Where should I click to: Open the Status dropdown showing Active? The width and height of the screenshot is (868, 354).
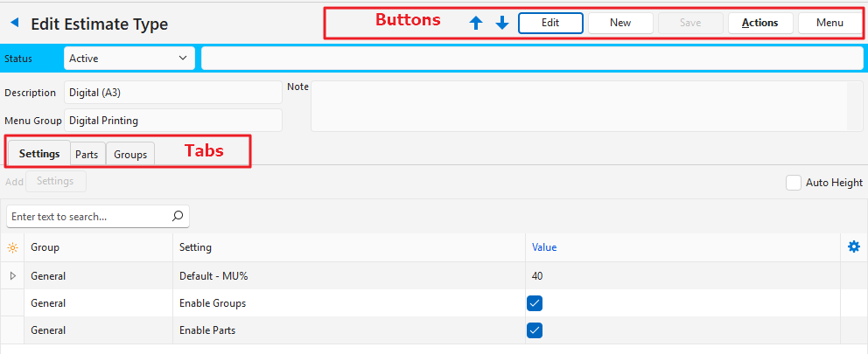pos(129,59)
